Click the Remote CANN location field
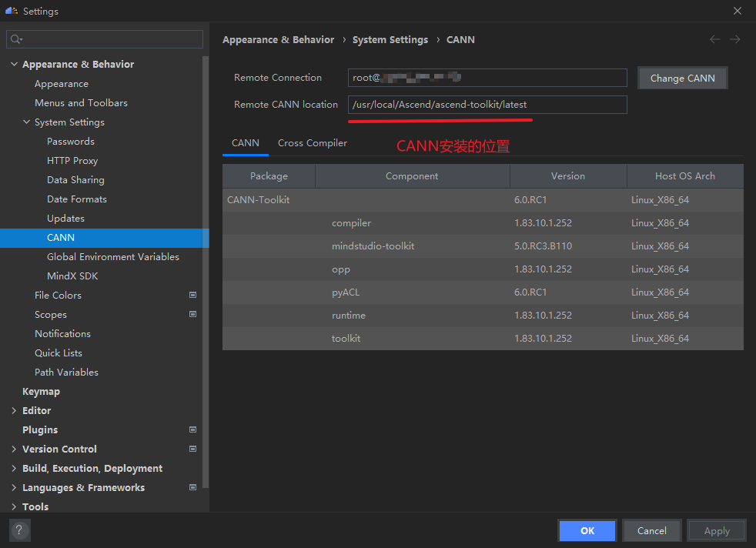Screen dimensions: 756x548 pyautogui.click(x=487, y=105)
